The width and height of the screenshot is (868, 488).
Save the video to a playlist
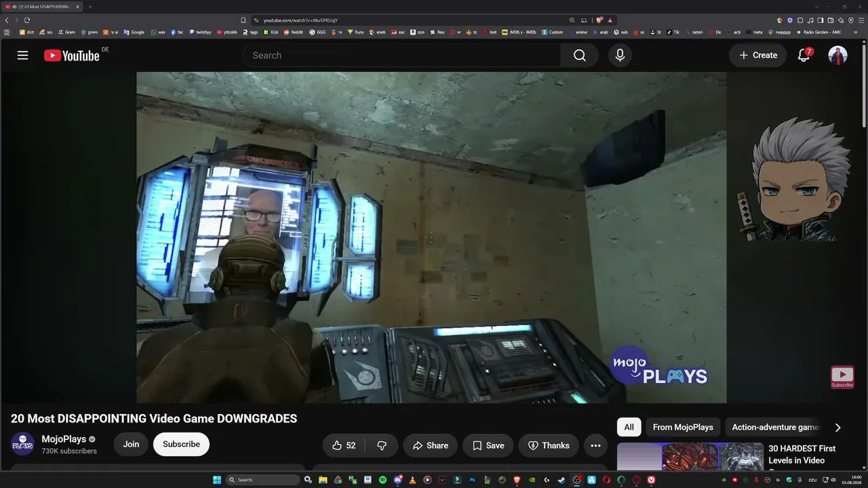tap(488, 445)
